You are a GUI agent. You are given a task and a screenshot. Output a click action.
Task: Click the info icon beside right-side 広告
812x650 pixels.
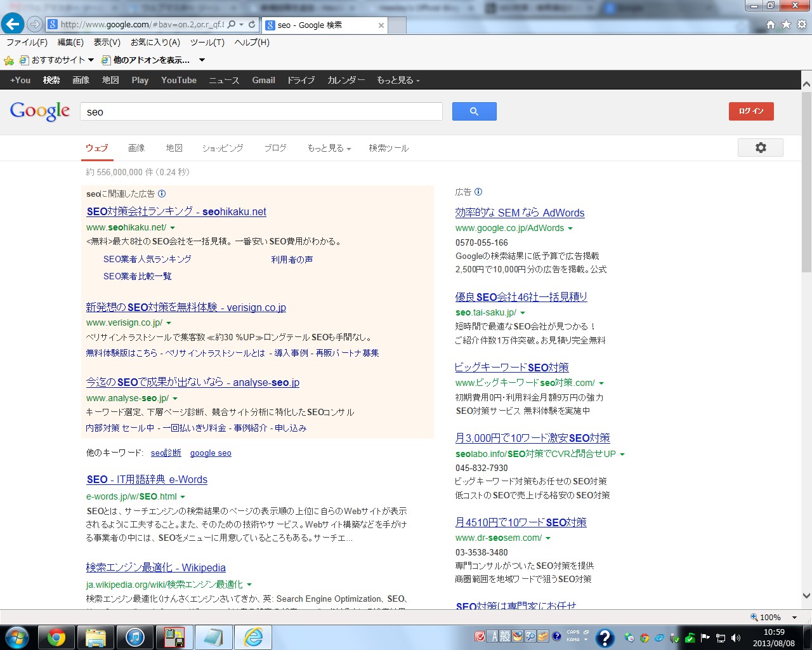478,192
